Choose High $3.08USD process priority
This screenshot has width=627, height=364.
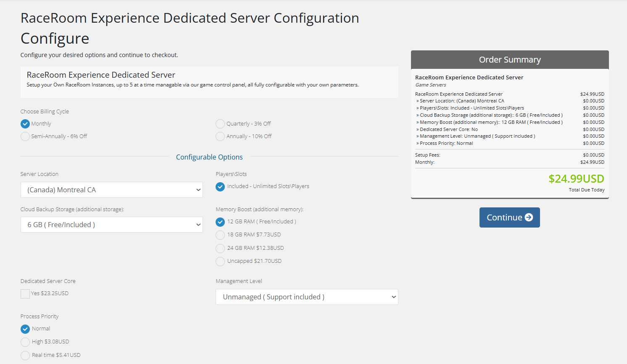click(25, 342)
